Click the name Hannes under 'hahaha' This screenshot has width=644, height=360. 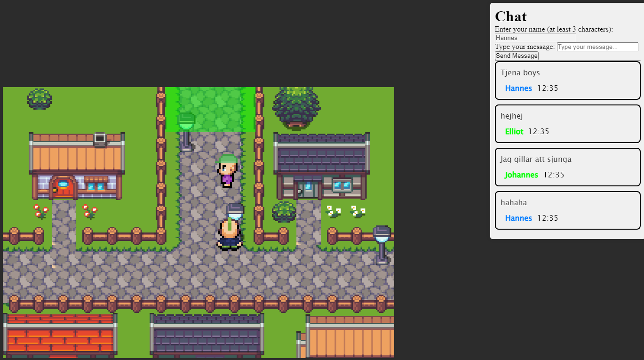coord(518,218)
